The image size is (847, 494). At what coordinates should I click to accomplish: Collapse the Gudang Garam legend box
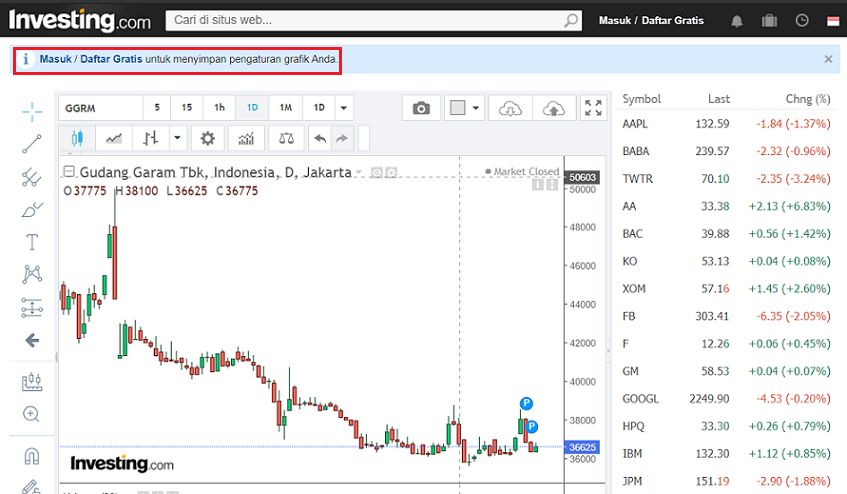(x=69, y=172)
